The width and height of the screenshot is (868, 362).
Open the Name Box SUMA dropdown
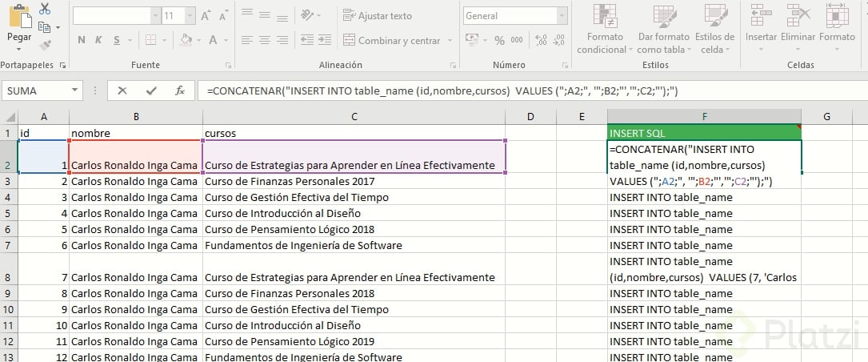pos(74,90)
